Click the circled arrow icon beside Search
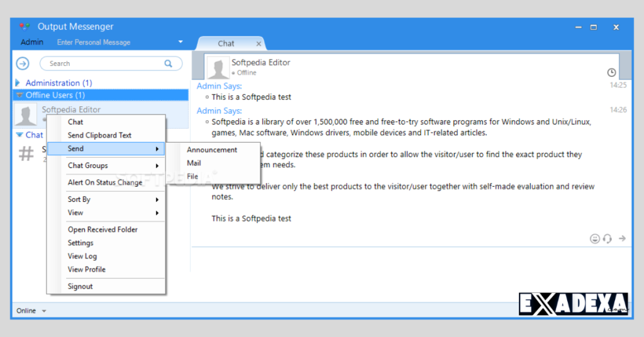This screenshot has width=644, height=337. pos(23,64)
